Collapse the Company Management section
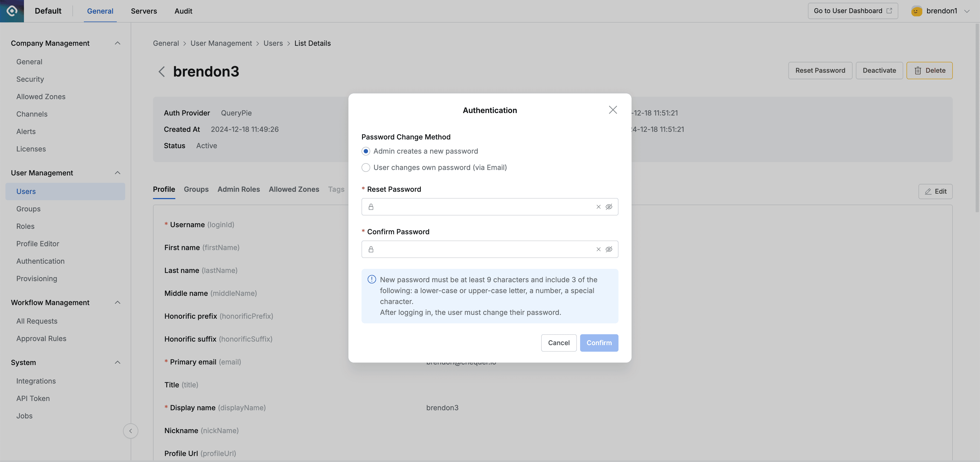The width and height of the screenshot is (980, 462). [x=117, y=43]
